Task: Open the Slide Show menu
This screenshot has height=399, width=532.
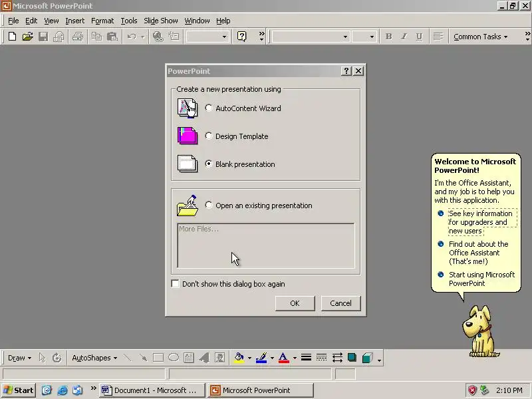Action: click(161, 21)
